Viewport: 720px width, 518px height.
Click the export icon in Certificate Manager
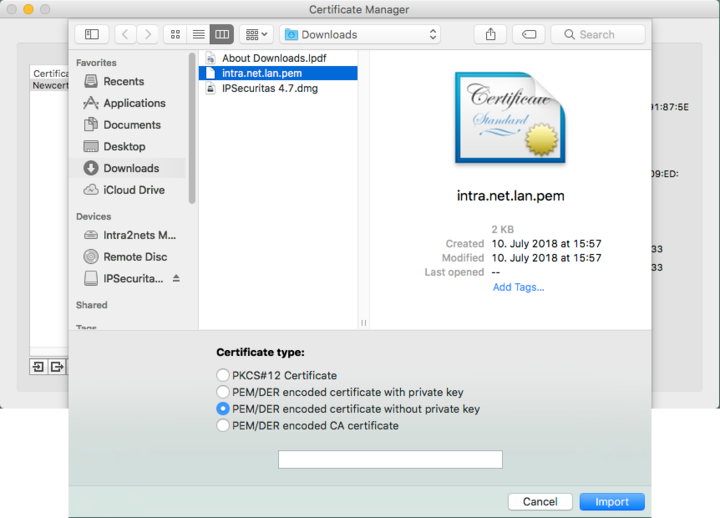(57, 366)
